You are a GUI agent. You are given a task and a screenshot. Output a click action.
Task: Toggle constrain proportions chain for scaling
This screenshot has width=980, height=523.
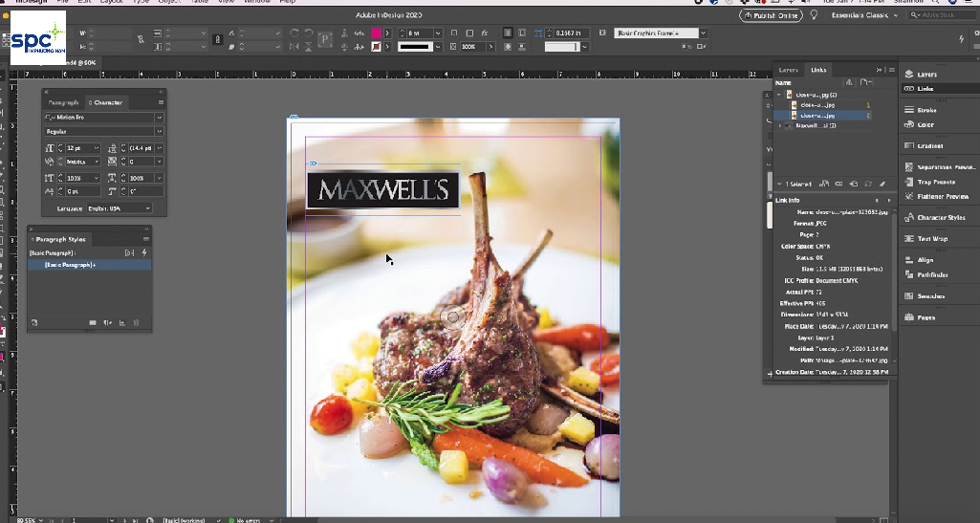click(217, 39)
